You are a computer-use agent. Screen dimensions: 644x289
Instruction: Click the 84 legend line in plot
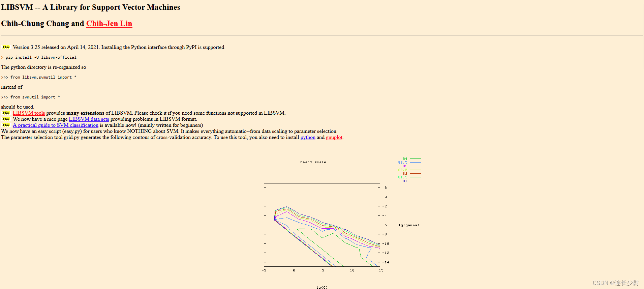tap(416, 158)
